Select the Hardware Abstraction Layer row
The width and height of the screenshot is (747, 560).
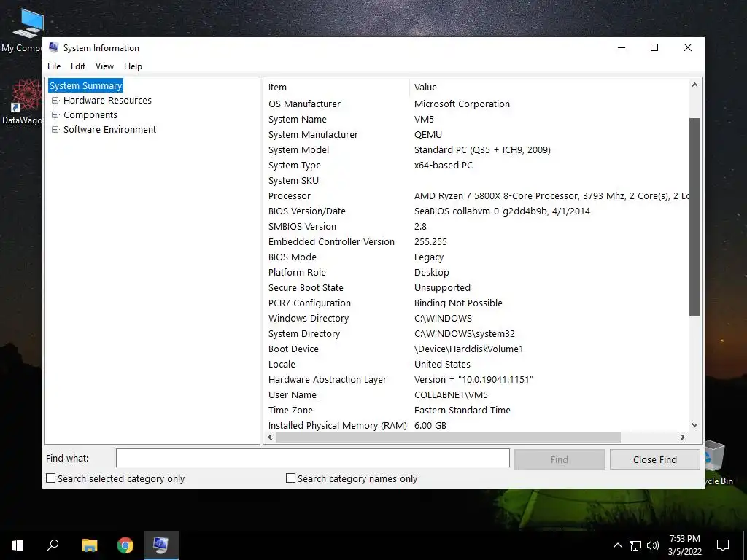[x=477, y=379]
